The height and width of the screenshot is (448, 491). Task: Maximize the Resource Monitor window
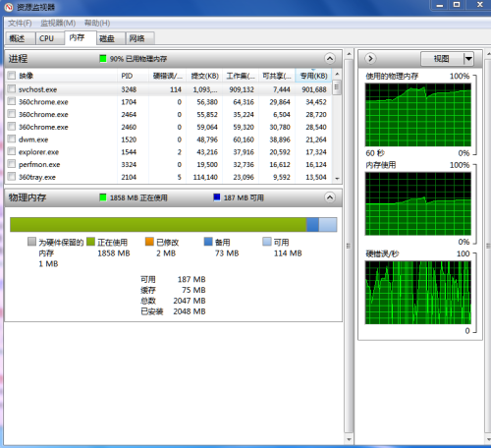457,5
